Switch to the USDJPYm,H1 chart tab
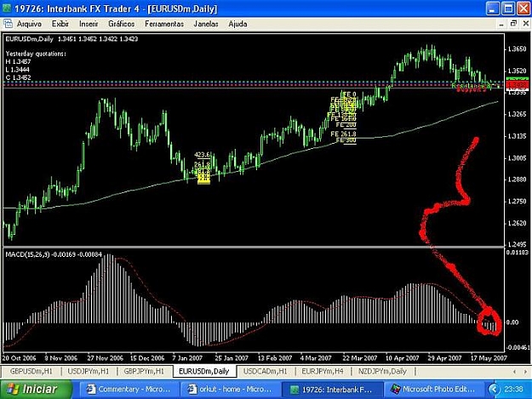This screenshot has height=399, width=532. (89, 371)
